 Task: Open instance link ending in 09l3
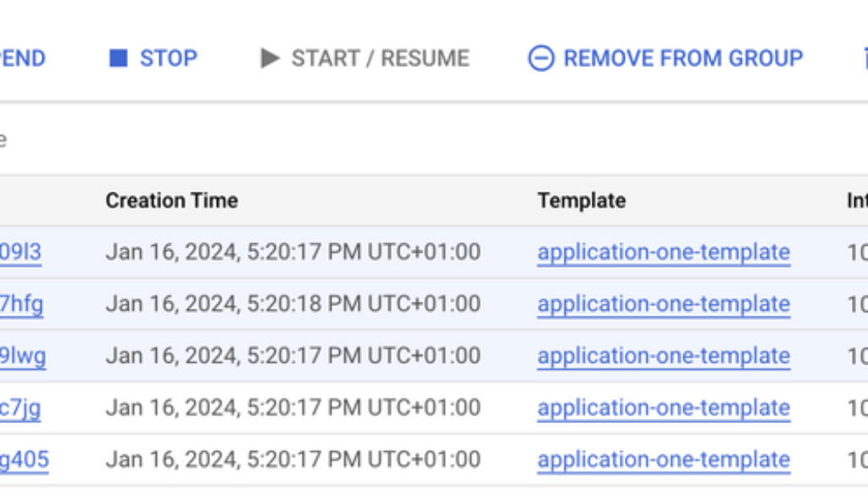[x=20, y=253]
